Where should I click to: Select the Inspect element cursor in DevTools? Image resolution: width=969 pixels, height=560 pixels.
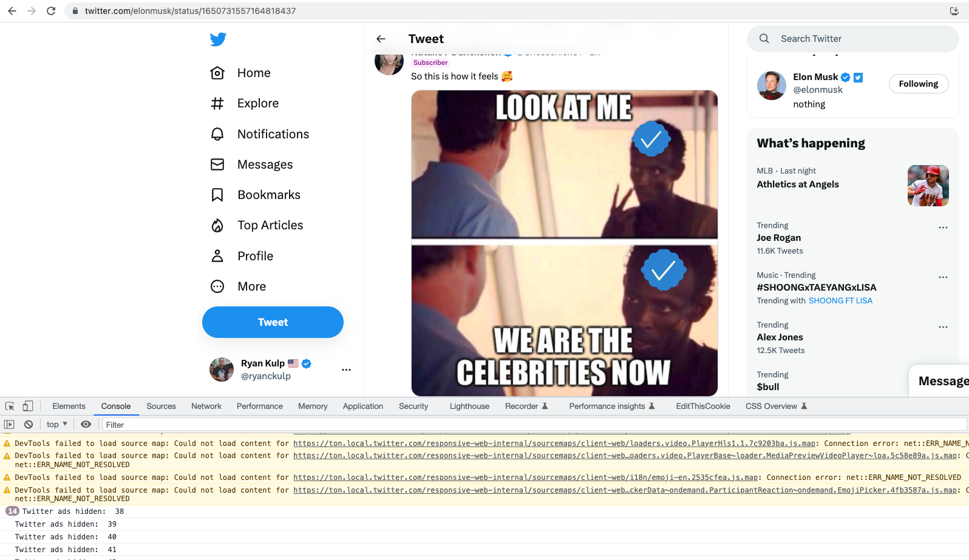(x=9, y=405)
